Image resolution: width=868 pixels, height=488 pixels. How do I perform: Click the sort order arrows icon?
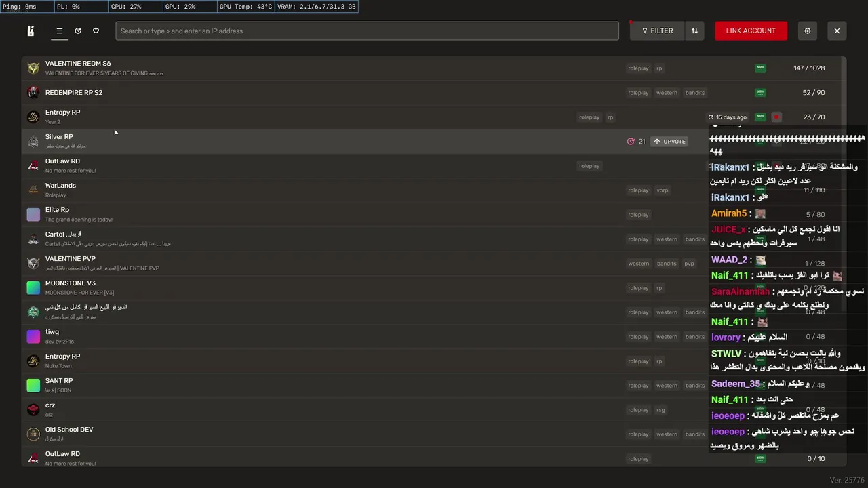(694, 30)
